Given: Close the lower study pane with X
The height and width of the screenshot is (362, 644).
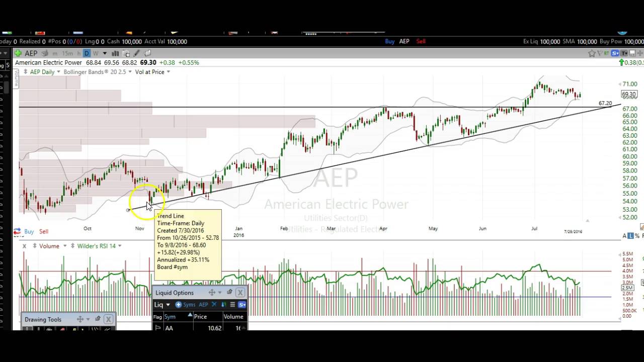Looking at the screenshot, I should click(x=24, y=246).
